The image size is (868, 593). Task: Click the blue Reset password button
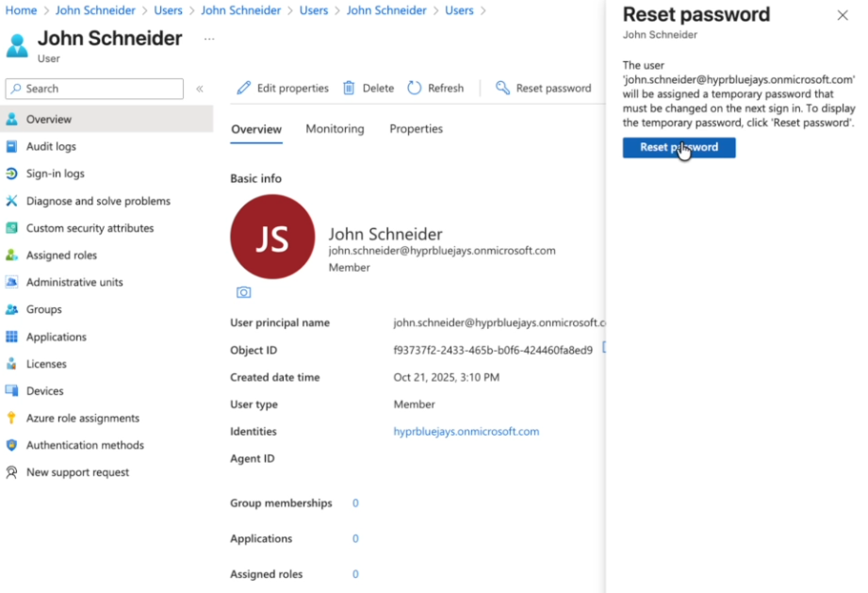coord(679,147)
